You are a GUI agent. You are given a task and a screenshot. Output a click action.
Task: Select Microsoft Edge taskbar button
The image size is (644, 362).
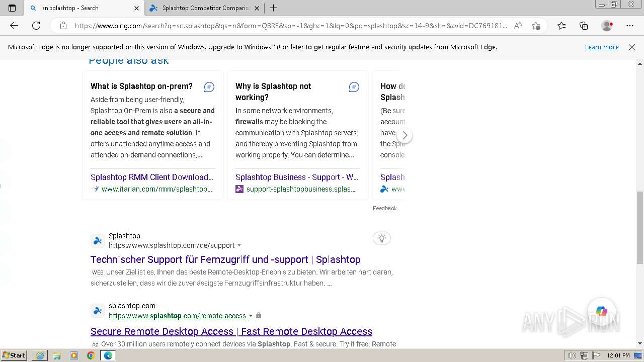coord(108,355)
